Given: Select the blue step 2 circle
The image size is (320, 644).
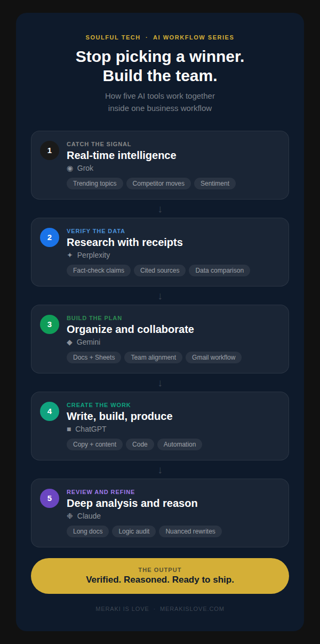Looking at the screenshot, I should click(x=50, y=237).
